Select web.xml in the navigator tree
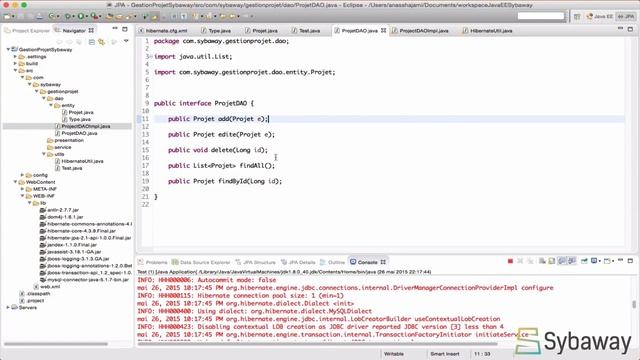This screenshot has width=640, height=360. click(47, 287)
